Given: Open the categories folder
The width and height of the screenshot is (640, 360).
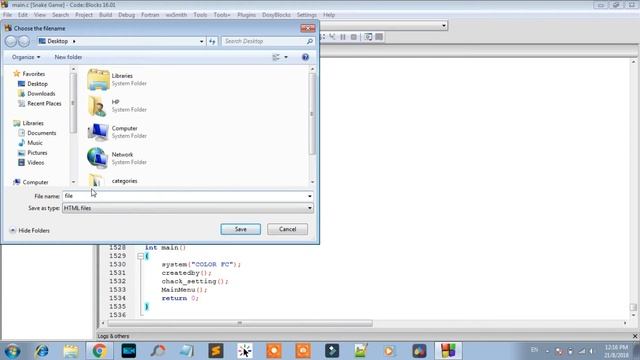Looking at the screenshot, I should click(124, 181).
